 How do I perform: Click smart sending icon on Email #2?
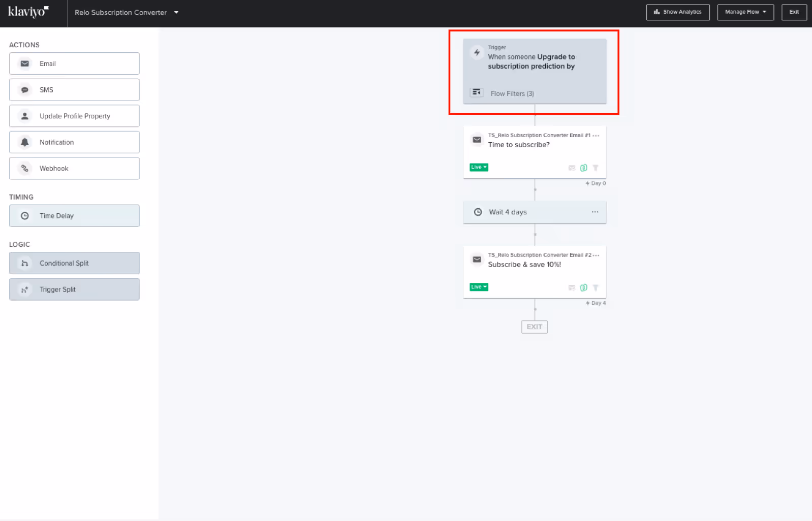[572, 288]
